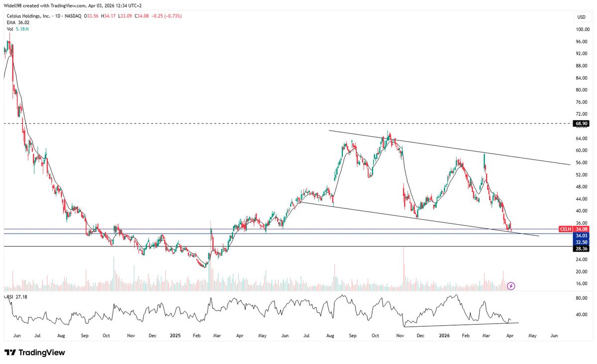Select the rising trendline in the RSI pane
597x364 pixels.
tap(461, 325)
